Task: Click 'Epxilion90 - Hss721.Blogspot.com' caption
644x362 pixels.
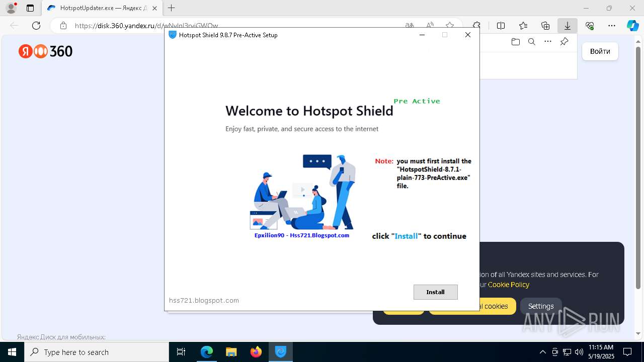Action: point(302,235)
